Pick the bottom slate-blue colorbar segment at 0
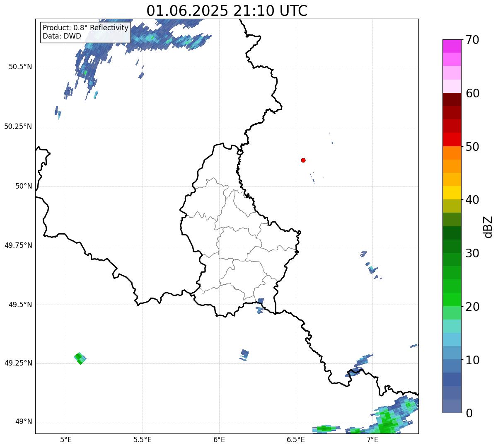This screenshot has height=448, width=498. tap(452, 406)
